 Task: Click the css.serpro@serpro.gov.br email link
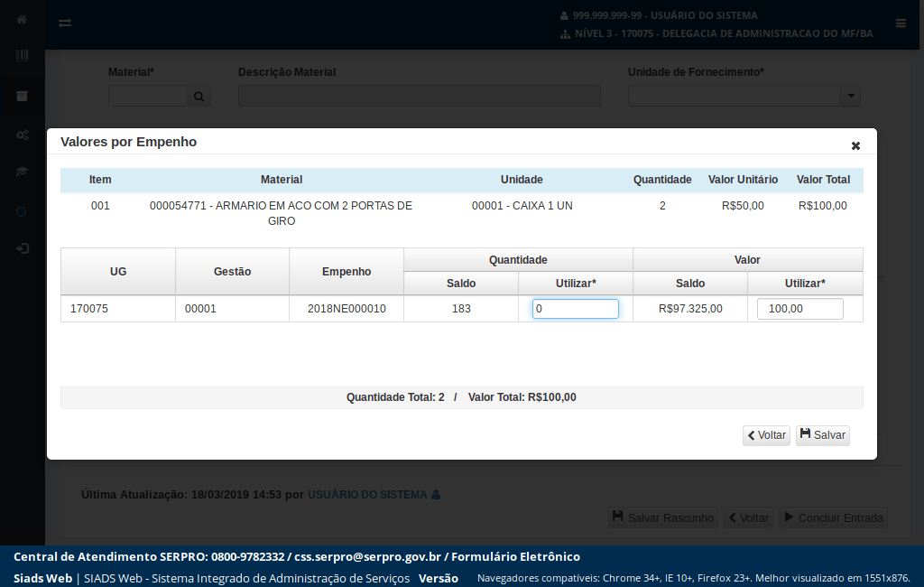368,556
